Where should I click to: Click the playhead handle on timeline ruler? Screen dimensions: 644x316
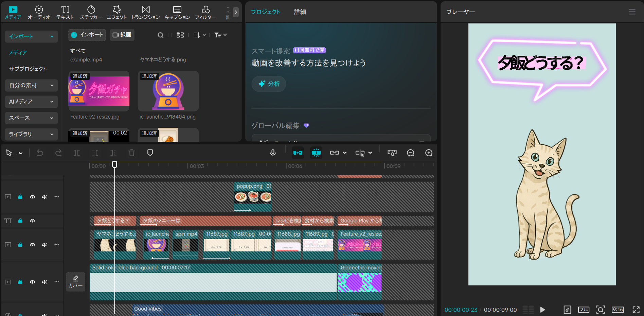pyautogui.click(x=115, y=164)
